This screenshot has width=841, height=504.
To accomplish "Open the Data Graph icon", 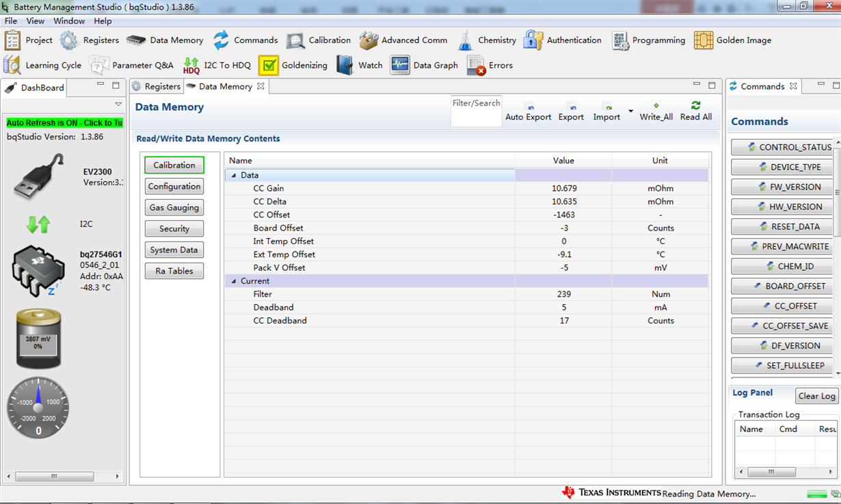I will coord(400,66).
